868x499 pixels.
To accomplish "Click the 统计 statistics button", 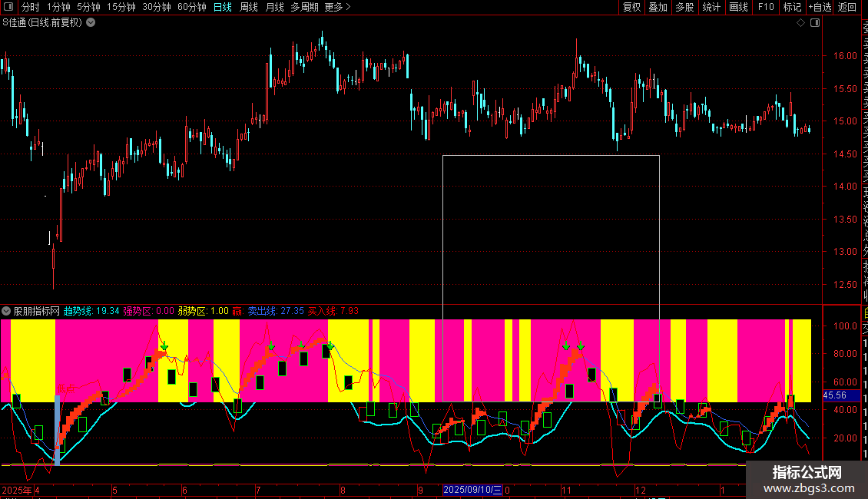I will click(x=711, y=7).
